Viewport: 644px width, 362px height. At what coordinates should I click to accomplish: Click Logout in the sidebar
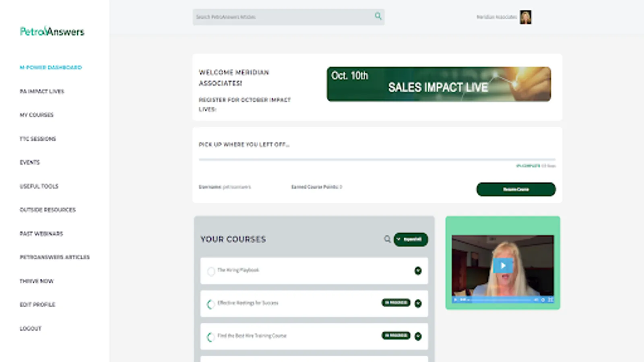(x=31, y=329)
